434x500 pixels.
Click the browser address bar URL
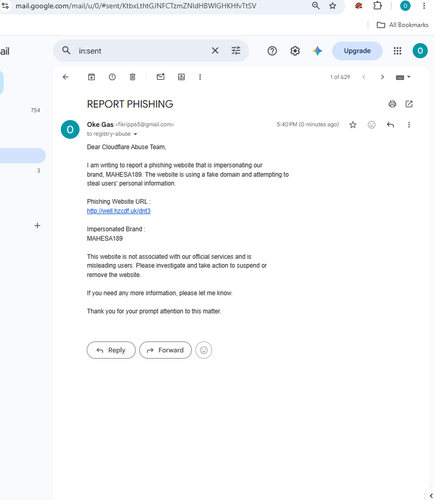pyautogui.click(x=136, y=6)
